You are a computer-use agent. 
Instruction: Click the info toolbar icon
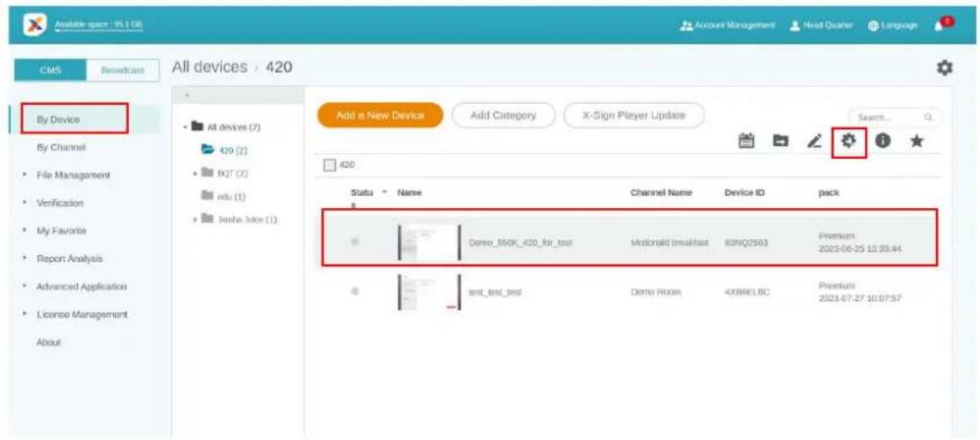point(883,142)
